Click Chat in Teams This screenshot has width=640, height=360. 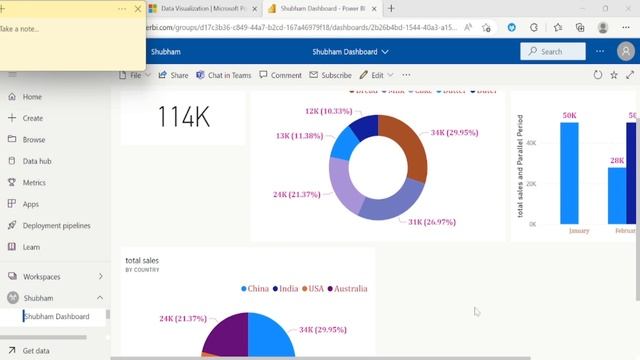[224, 75]
